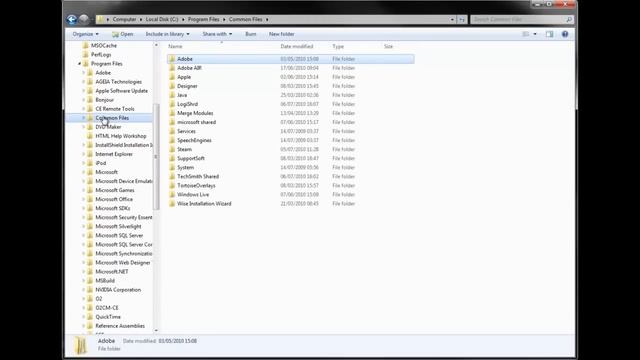Select MSOCache in navigation tree
Image resolution: width=640 pixels, height=360 pixels.
104,46
